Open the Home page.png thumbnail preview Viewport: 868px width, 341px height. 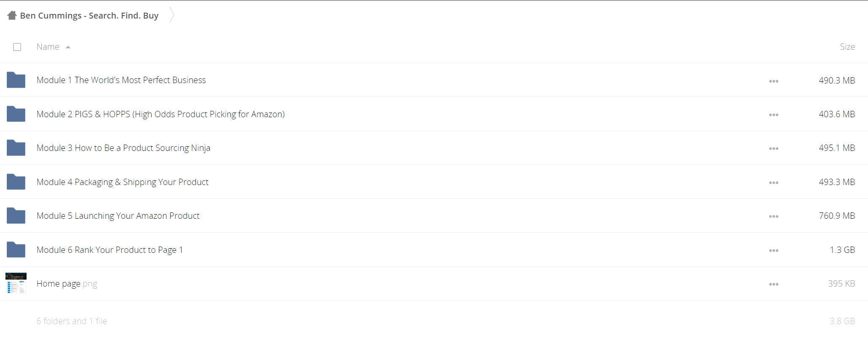coord(16,283)
